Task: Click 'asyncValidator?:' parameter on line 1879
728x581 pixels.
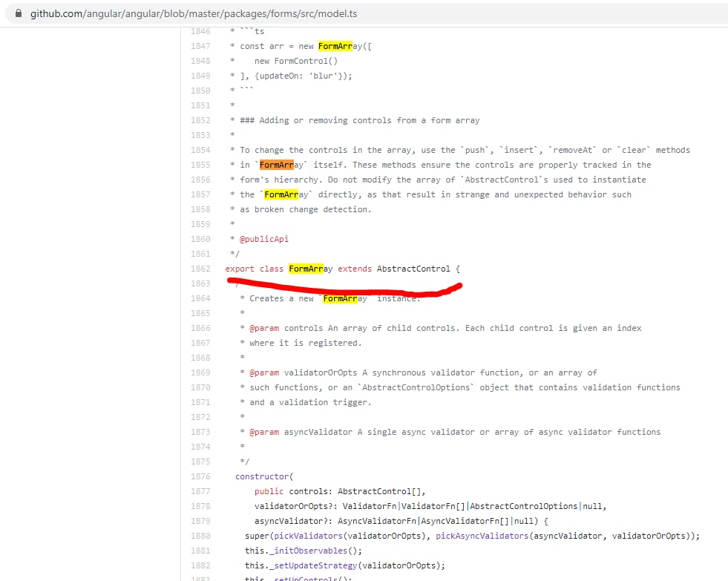Action: (293, 521)
